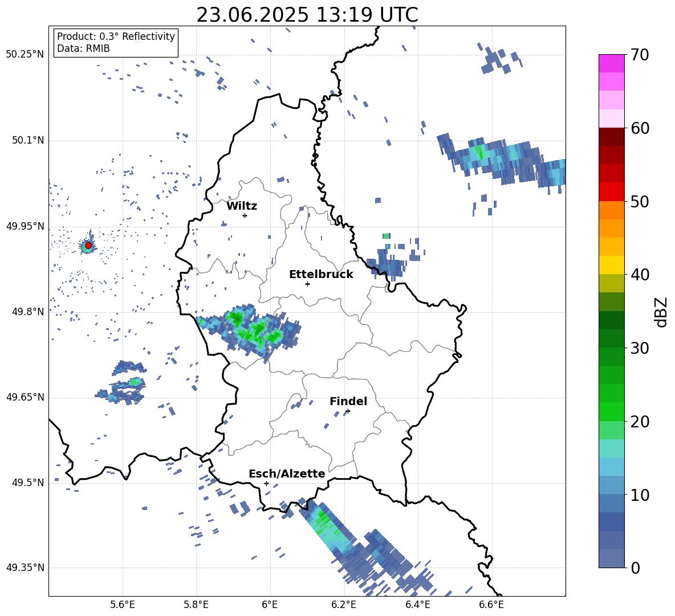Click the Wiltz station cross marker
Screen dimensions: 675x616
point(245,215)
